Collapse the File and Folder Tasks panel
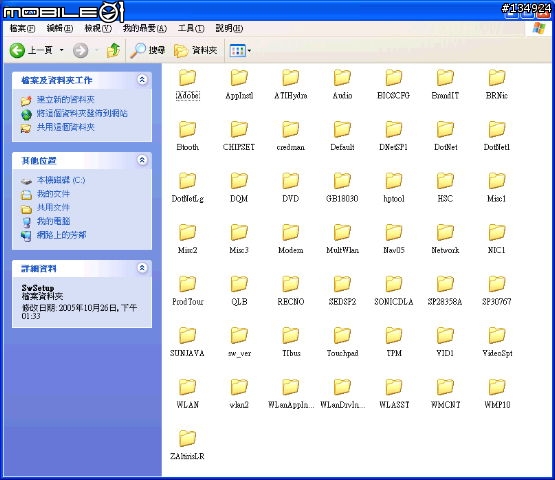This screenshot has height=480, width=555. tap(142, 80)
